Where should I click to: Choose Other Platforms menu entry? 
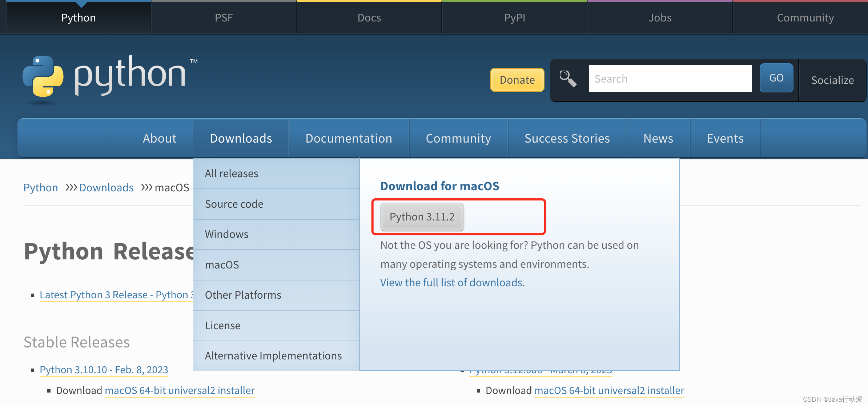[243, 295]
